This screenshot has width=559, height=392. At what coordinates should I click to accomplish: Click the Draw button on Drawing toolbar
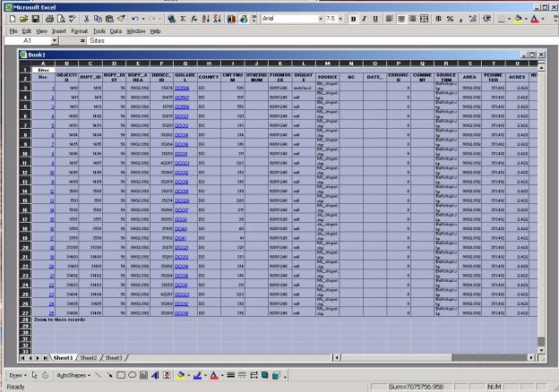click(16, 375)
